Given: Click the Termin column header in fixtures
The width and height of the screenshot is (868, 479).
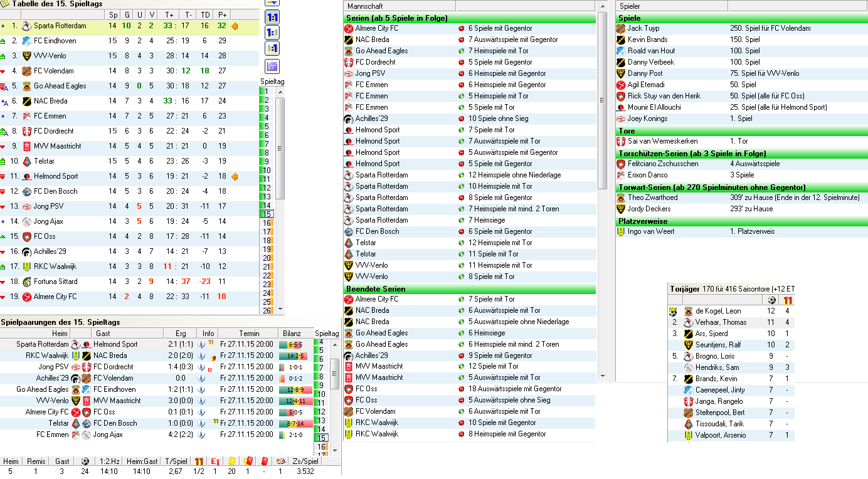Looking at the screenshot, I should point(248,334).
